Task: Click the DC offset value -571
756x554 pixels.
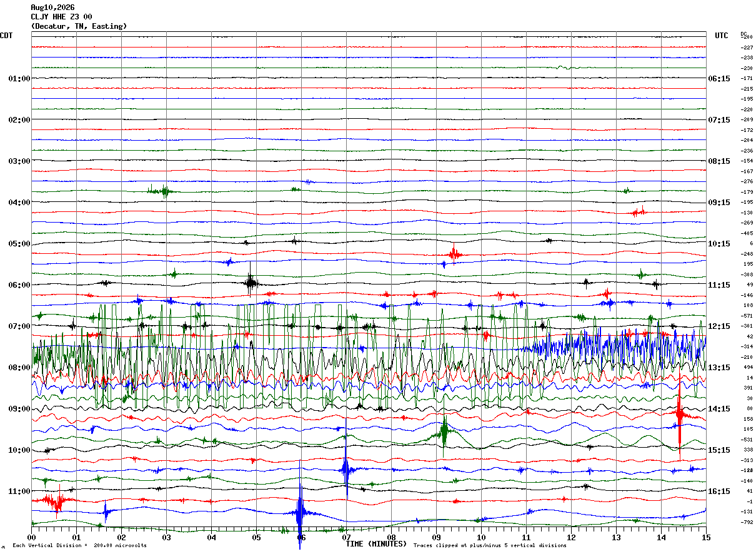Action: pos(747,316)
